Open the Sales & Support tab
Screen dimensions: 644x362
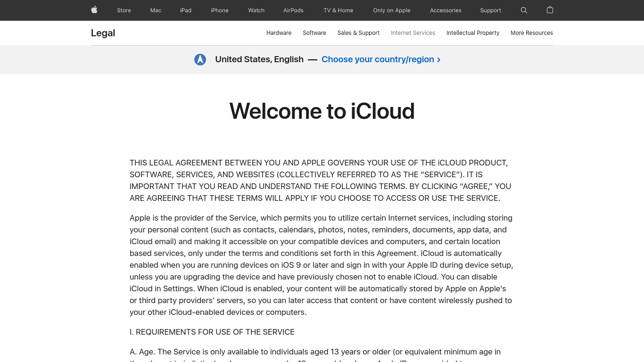point(358,33)
